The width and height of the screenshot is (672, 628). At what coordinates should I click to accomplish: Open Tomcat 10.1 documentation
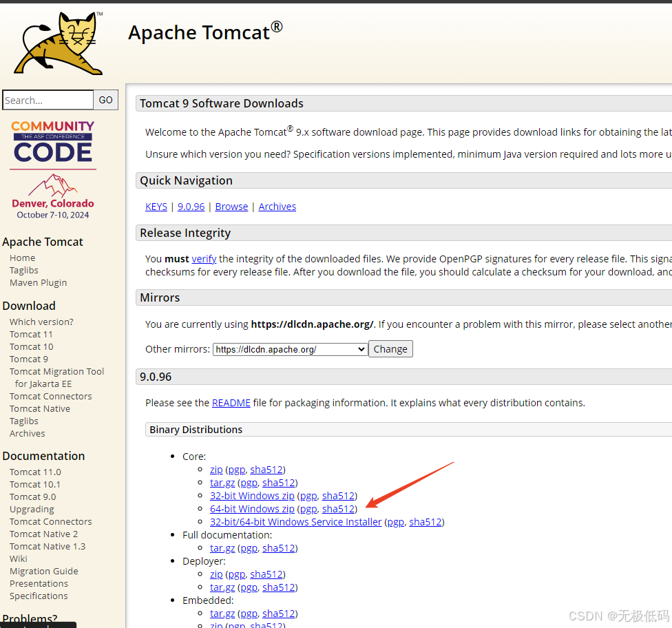click(34, 484)
